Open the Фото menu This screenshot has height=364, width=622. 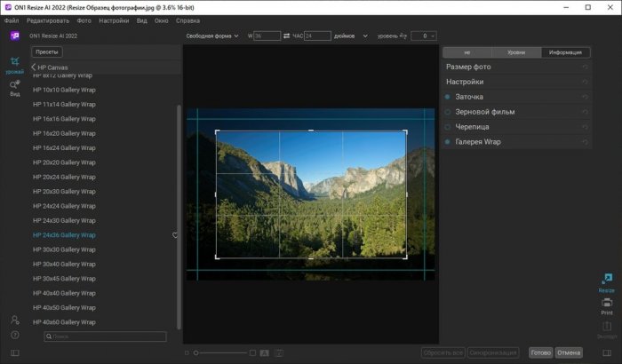tap(84, 20)
